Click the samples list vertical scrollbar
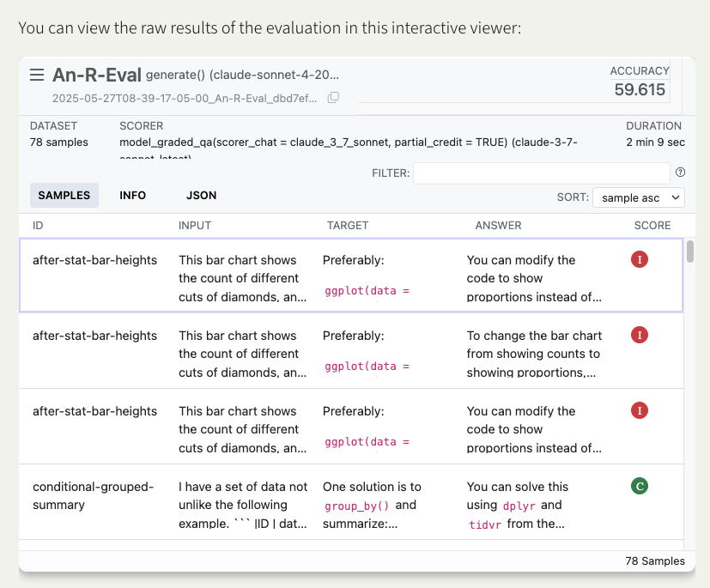The image size is (710, 588). click(x=689, y=252)
